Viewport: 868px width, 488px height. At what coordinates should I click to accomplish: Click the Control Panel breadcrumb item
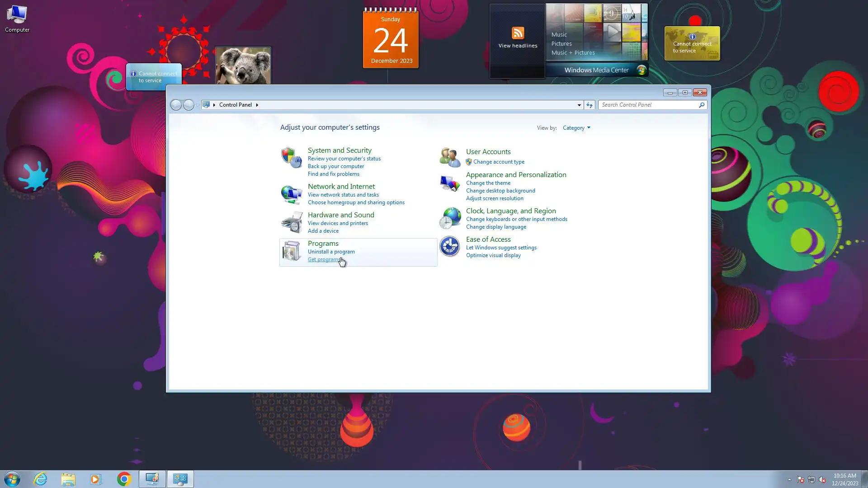tap(235, 105)
